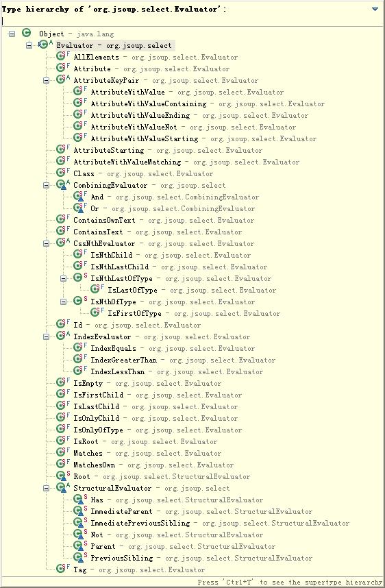This screenshot has width=385, height=588.
Task: Select AttributeWithValueContaining in the hierarchy
Action: [x=208, y=104]
